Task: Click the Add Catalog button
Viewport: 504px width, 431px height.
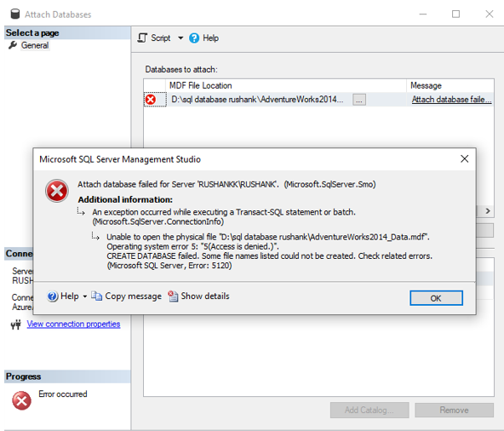Action: point(369,410)
